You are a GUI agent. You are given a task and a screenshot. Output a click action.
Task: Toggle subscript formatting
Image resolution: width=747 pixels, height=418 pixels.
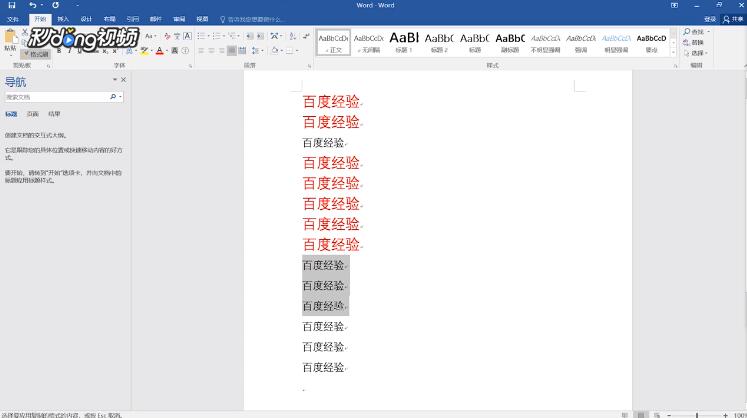pos(105,51)
